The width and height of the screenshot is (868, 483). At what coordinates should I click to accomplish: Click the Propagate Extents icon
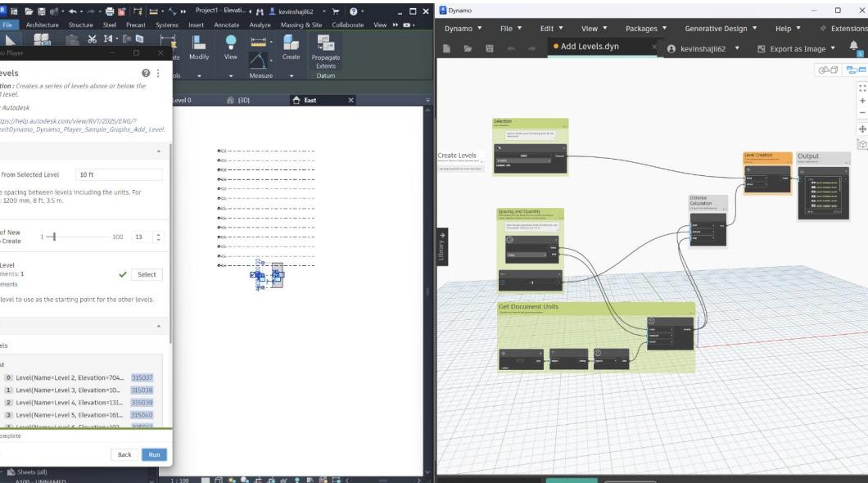326,43
